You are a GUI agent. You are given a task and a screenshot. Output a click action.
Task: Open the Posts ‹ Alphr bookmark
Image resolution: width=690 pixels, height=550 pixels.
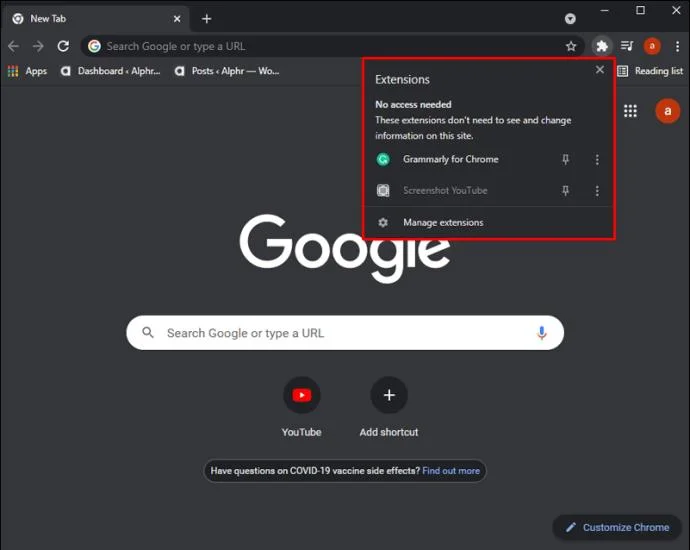pyautogui.click(x=227, y=71)
